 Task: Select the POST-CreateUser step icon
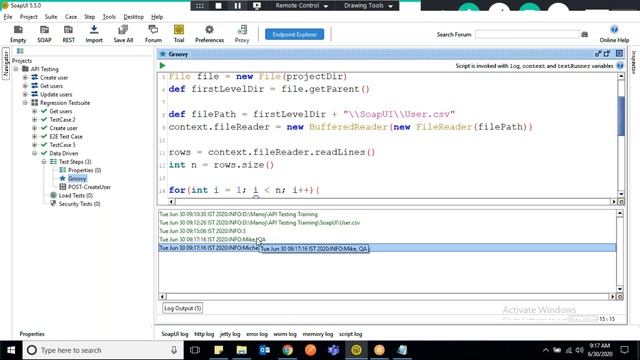(62, 187)
